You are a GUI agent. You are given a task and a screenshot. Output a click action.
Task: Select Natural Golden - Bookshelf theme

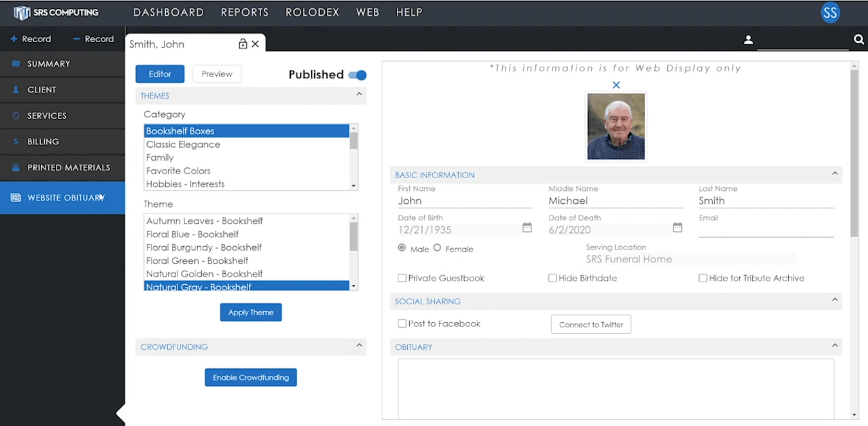(x=247, y=274)
